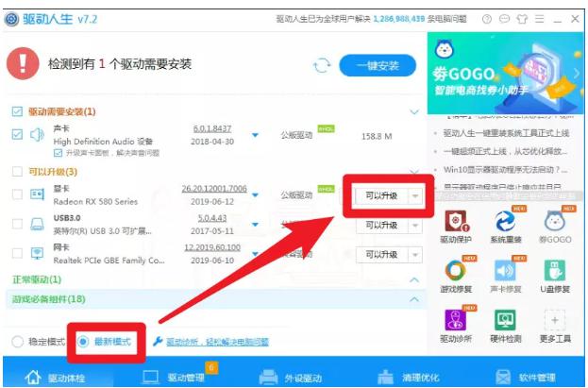Switch to the 清理优化 tab
This screenshot has height=388, width=588.
408,377
